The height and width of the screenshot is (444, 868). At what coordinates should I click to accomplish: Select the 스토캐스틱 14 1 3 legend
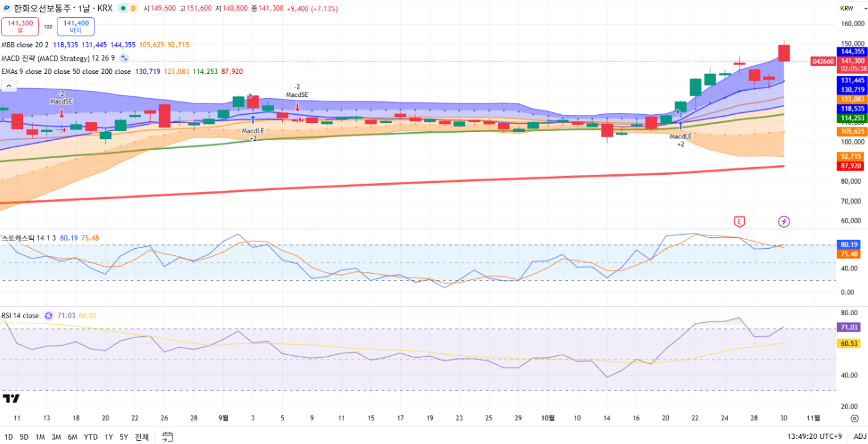pos(29,238)
